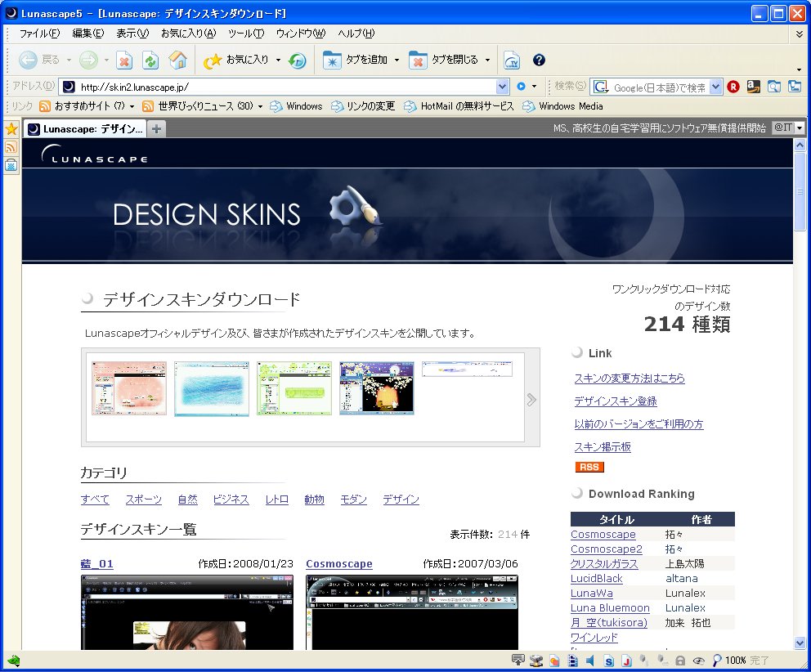Expand the Back button history dropdown

tap(69, 60)
